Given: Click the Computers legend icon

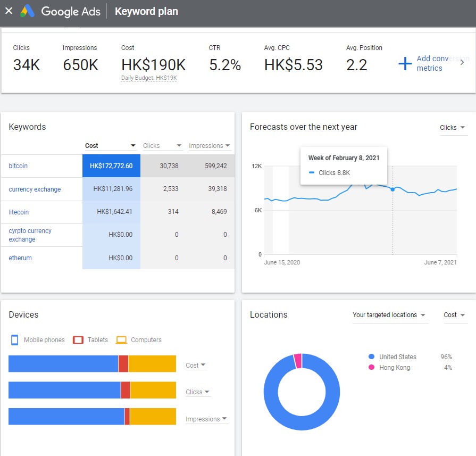Looking at the screenshot, I should click(x=121, y=340).
